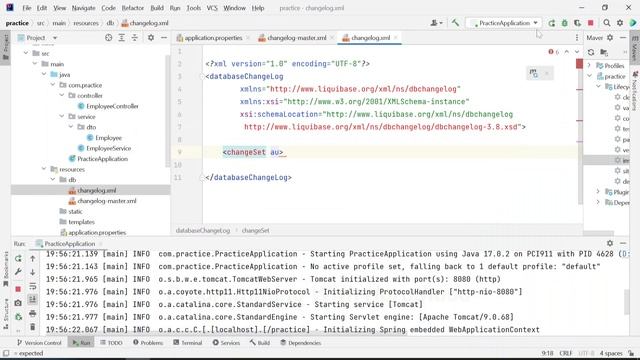Open the VCS menu
This screenshot has height=360, width=640.
pyautogui.click(x=212, y=8)
